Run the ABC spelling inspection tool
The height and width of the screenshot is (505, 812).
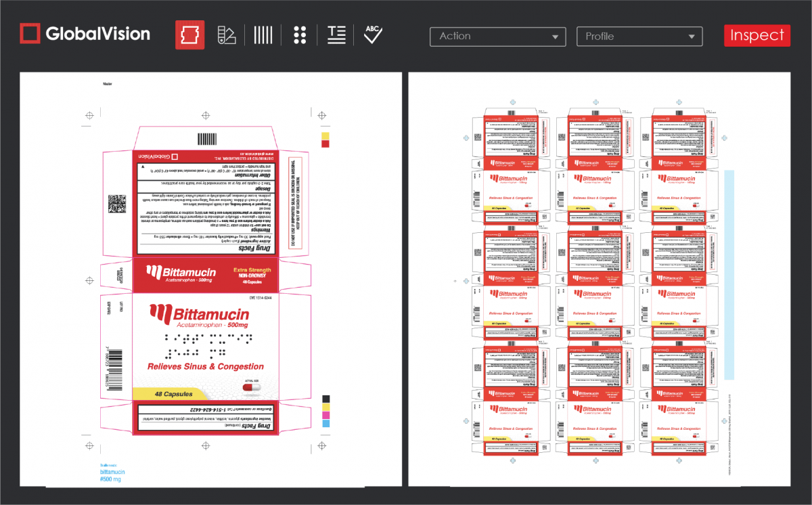coord(372,35)
